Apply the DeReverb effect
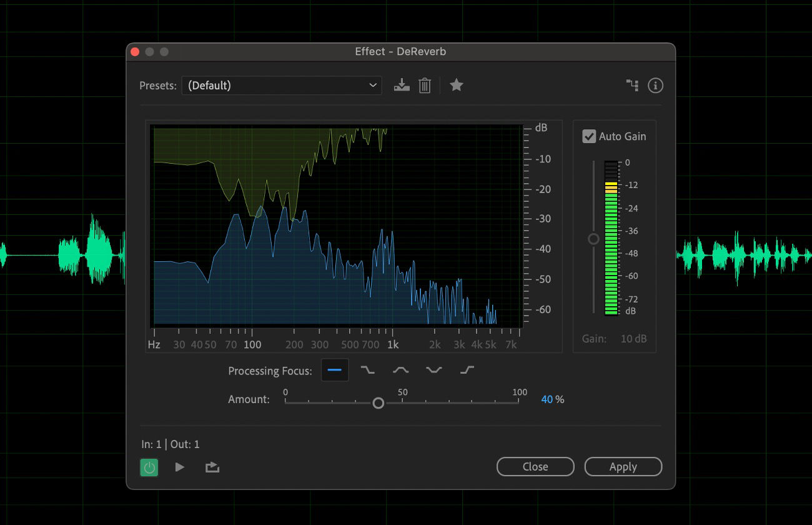The height and width of the screenshot is (525, 812). coord(623,466)
